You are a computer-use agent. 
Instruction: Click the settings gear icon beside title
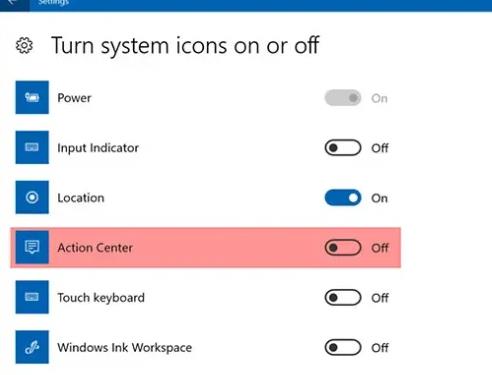[x=24, y=45]
